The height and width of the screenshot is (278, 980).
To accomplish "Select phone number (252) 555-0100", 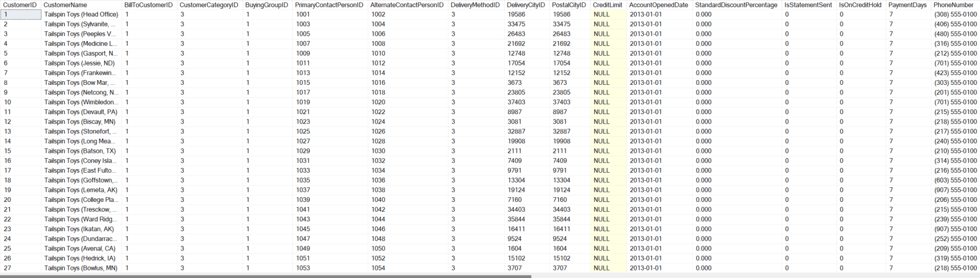I will pyautogui.click(x=955, y=239).
